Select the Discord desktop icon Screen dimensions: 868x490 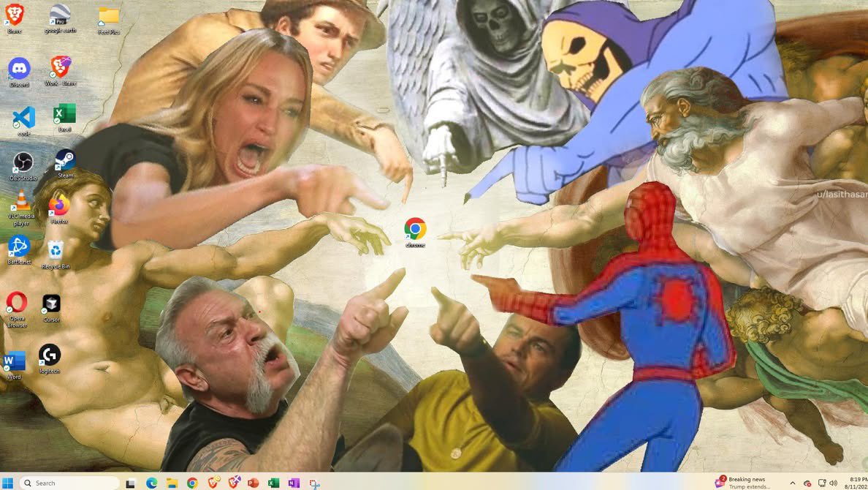pos(19,72)
